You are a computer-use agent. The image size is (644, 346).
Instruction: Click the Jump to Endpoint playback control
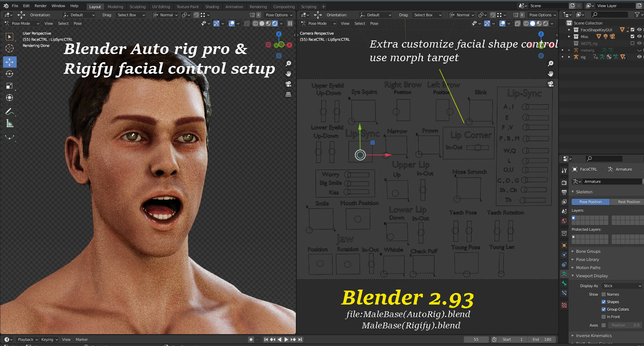[x=301, y=339]
